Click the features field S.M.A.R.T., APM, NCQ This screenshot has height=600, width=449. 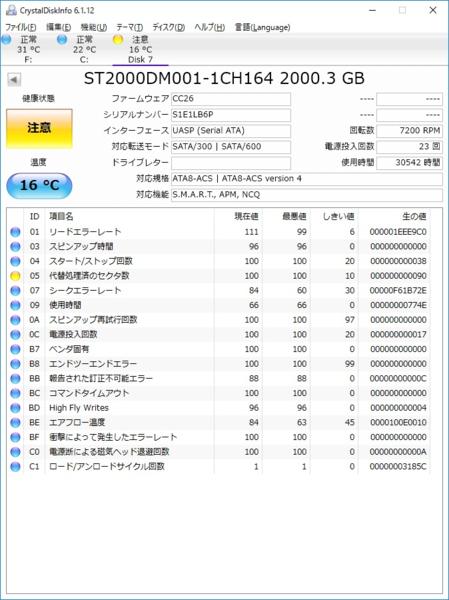tap(307, 195)
